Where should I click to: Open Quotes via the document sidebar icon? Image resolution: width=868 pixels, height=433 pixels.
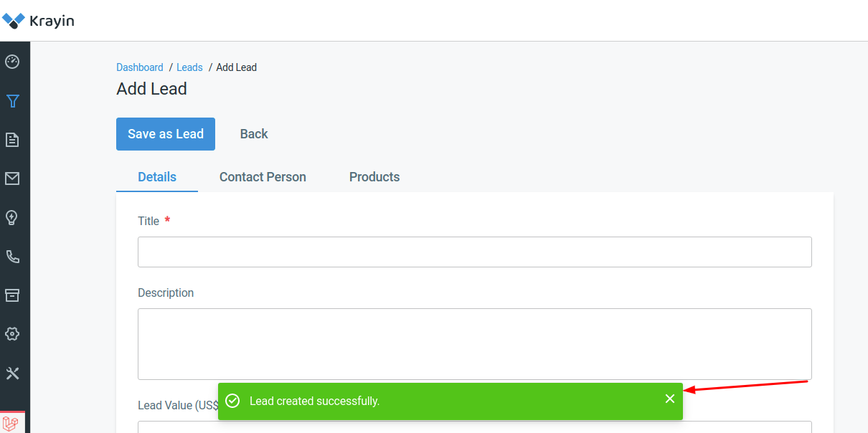tap(13, 140)
